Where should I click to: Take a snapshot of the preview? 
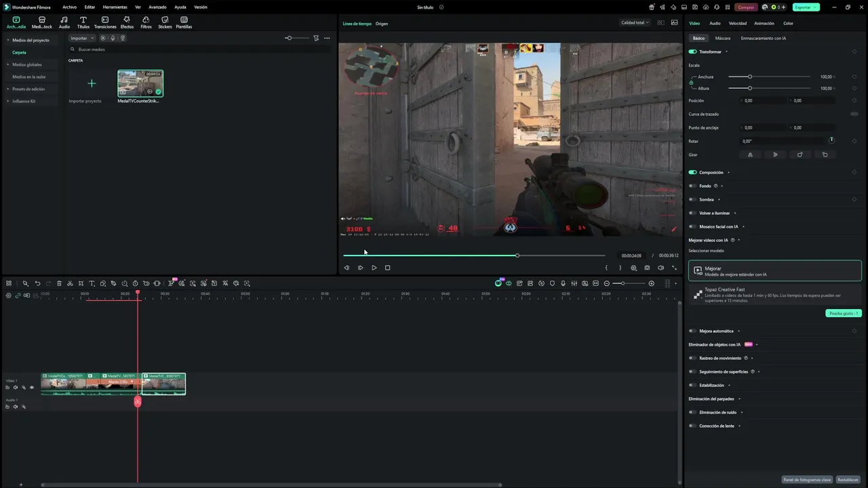point(647,268)
